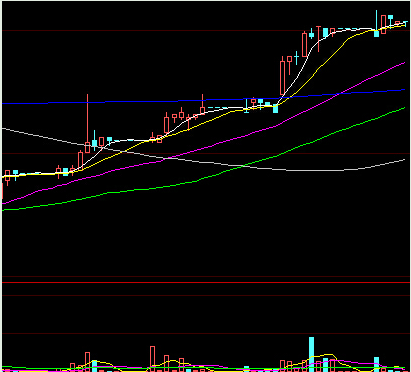Click the tallest red hollow volume bar
Viewport: 411px width, 372px height.
pos(152,359)
